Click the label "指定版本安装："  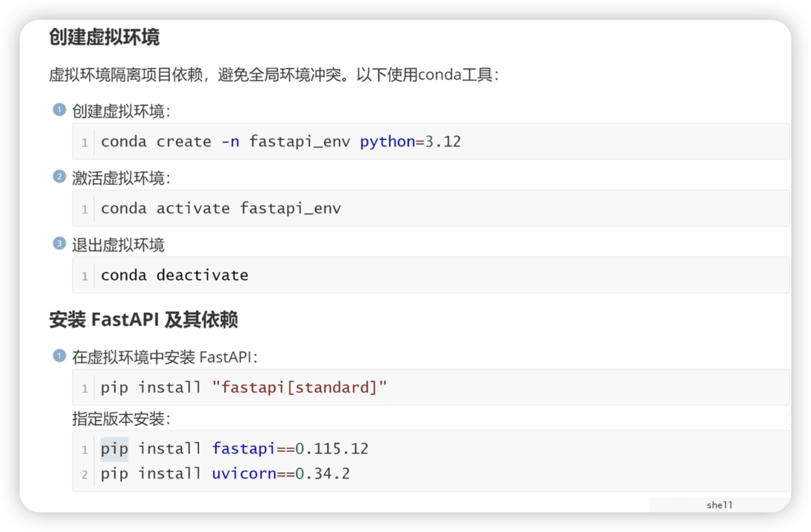[x=121, y=419]
